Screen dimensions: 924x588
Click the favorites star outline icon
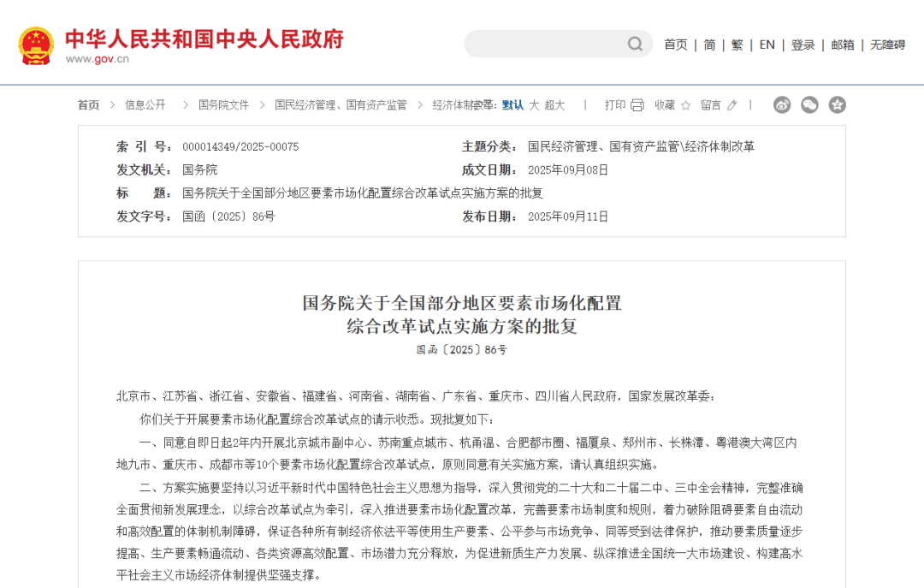point(685,105)
